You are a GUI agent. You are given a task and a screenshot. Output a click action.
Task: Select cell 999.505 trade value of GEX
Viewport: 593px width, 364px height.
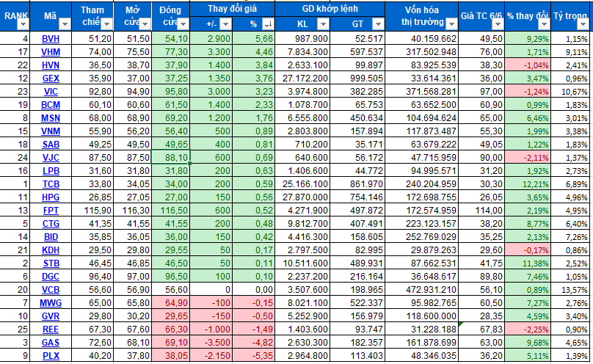click(357, 79)
